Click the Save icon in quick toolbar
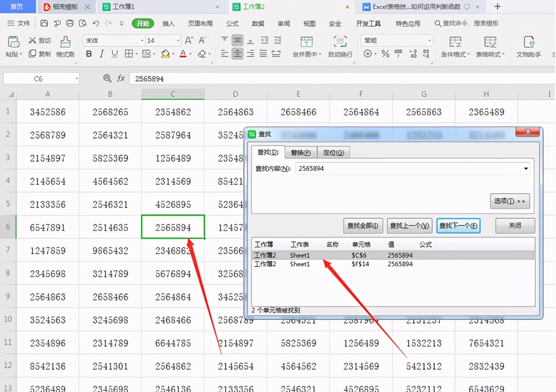This screenshot has height=392, width=556. tap(44, 23)
